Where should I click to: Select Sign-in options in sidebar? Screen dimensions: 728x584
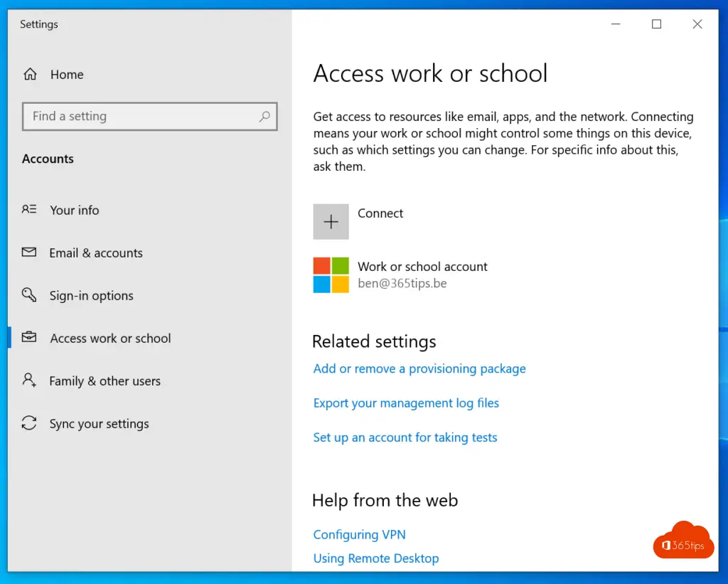click(92, 295)
